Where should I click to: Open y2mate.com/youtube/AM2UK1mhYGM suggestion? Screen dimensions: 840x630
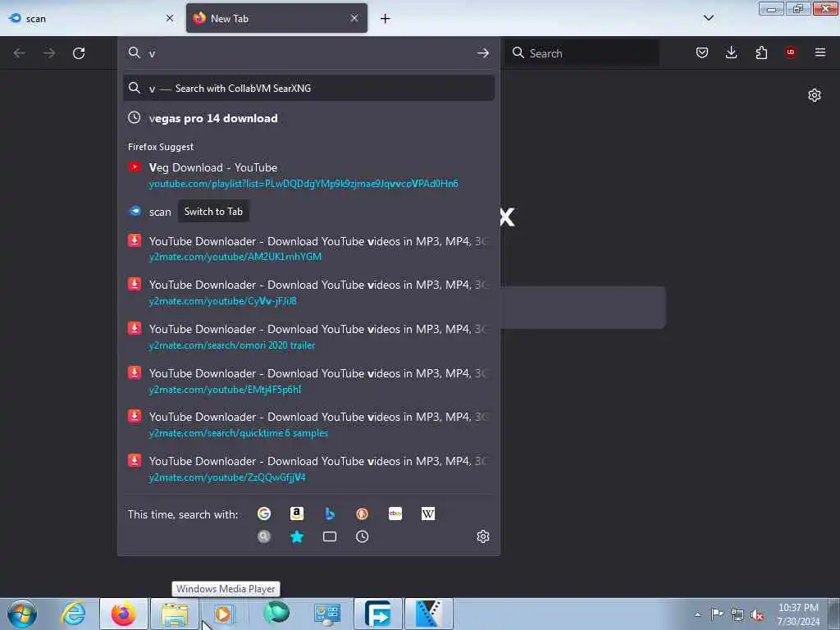[x=308, y=249]
